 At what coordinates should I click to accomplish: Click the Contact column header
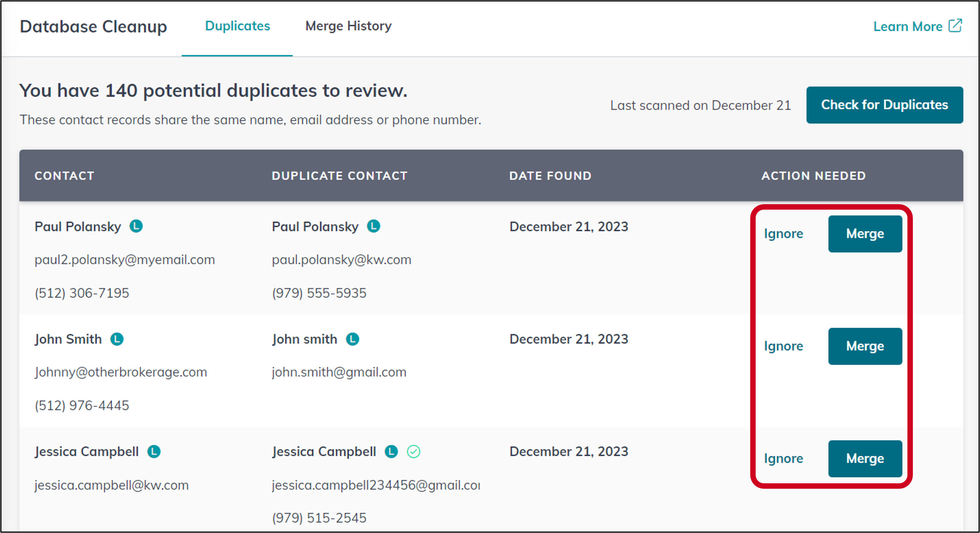[64, 176]
